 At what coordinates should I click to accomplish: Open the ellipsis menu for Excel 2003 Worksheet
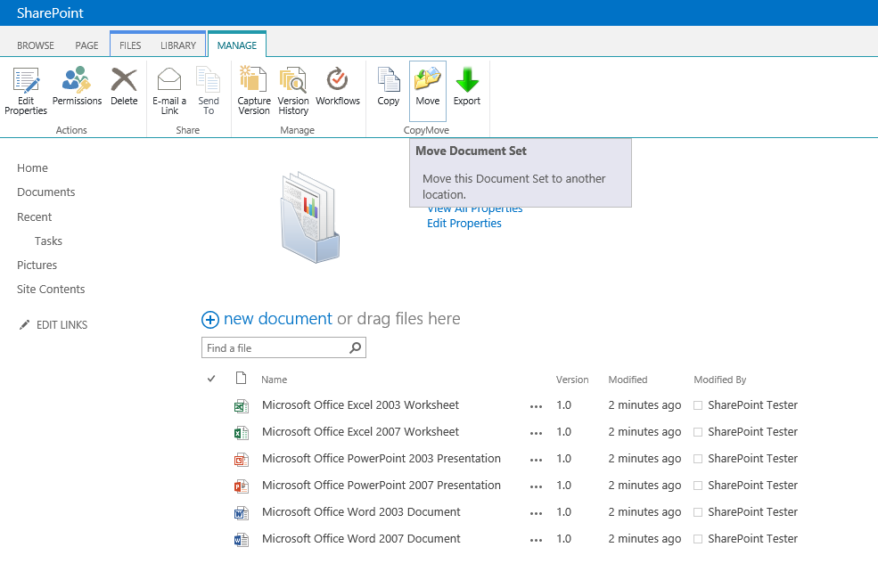[x=536, y=407]
